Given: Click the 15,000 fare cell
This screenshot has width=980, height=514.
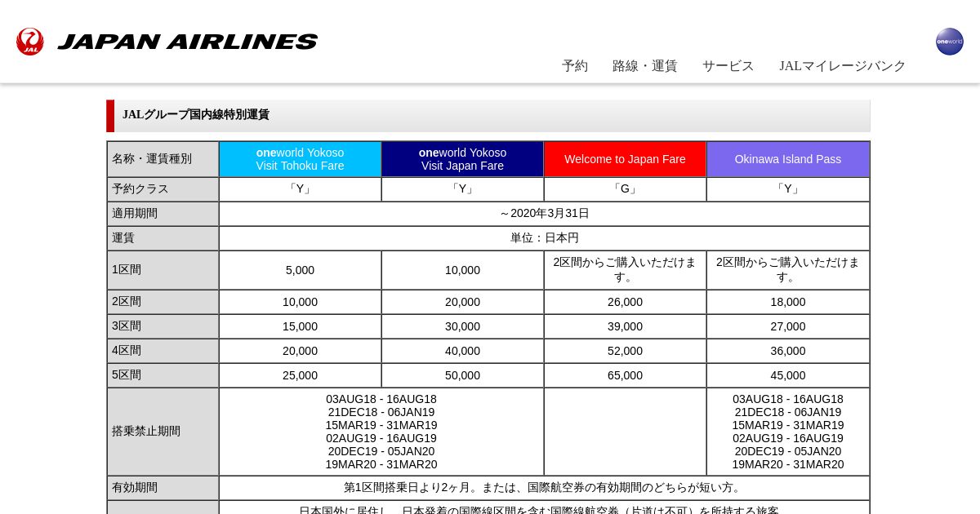Looking at the screenshot, I should tap(300, 326).
